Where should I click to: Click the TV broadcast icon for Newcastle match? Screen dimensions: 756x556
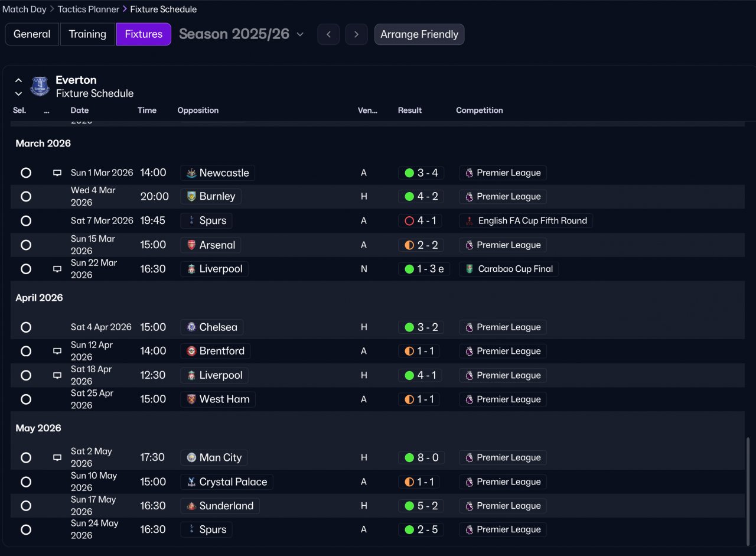point(57,173)
